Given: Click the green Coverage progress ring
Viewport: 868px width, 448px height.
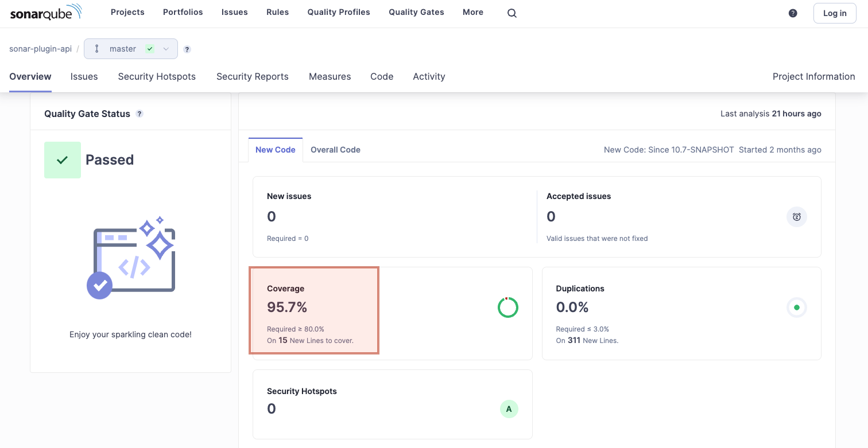Looking at the screenshot, I should point(507,307).
